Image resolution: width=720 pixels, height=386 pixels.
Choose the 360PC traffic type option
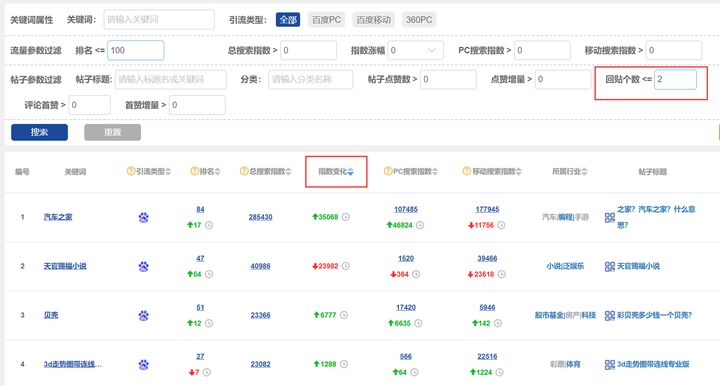pyautogui.click(x=419, y=20)
